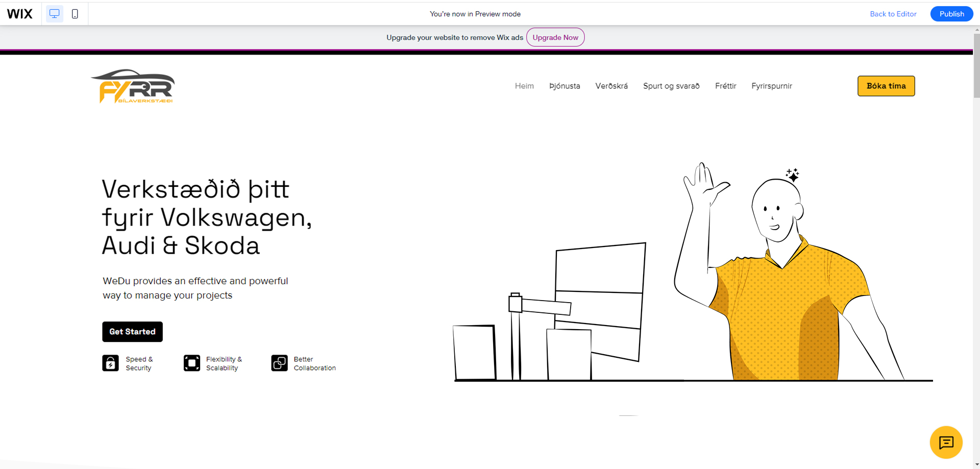The height and width of the screenshot is (469, 980).
Task: Click the scrollbar down arrow
Action: click(x=976, y=465)
